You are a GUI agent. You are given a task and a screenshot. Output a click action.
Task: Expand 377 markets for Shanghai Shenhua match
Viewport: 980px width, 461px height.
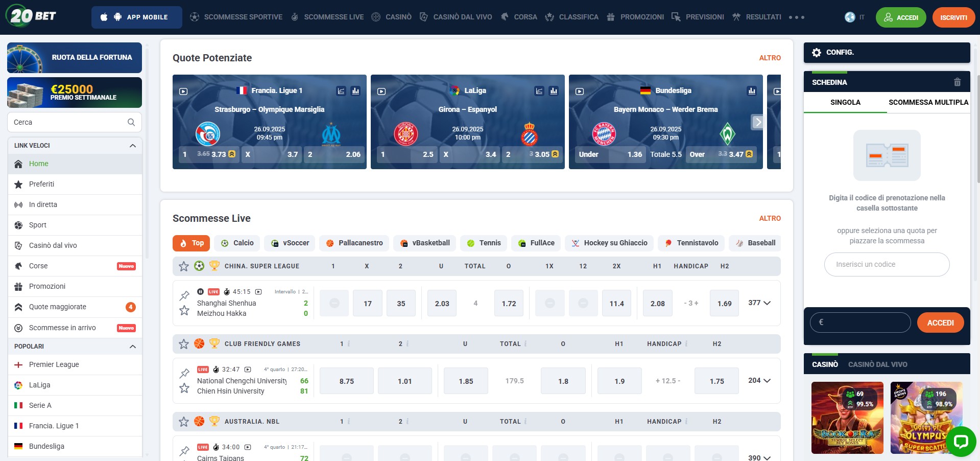click(759, 303)
